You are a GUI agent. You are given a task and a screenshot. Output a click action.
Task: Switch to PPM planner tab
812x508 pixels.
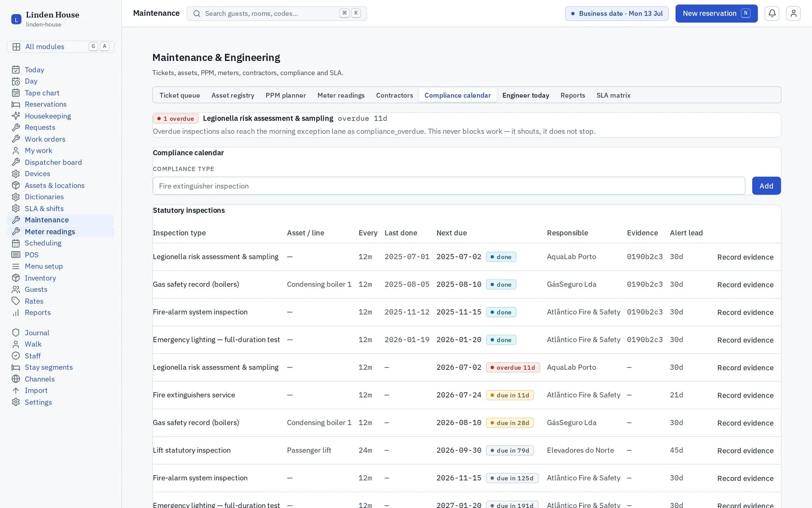point(286,95)
